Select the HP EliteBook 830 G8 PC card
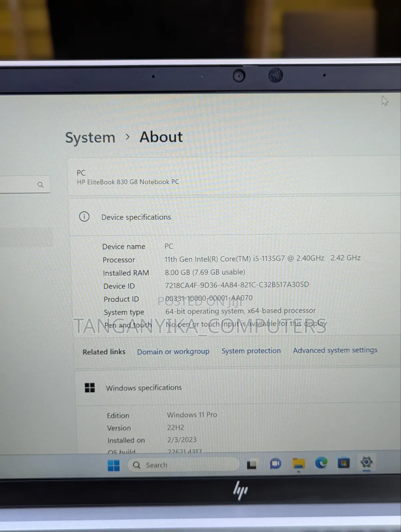The width and height of the screenshot is (401, 532). pos(234,177)
